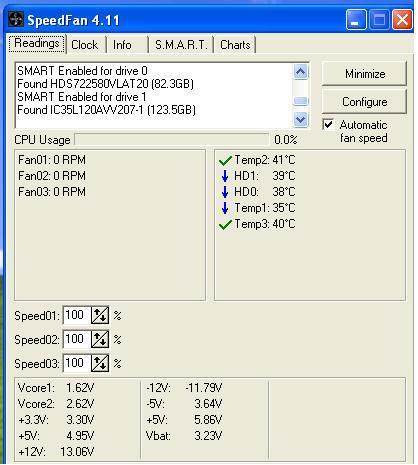Click the Minimize button
The image size is (418, 465).
(365, 74)
